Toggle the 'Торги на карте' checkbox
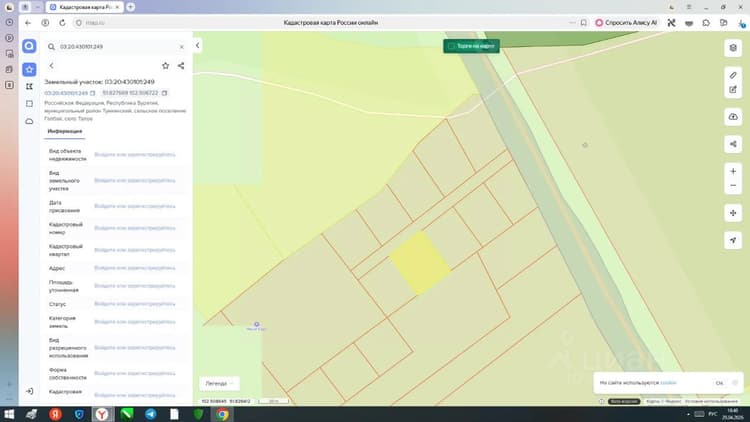Screen dimensions: 750x422 coord(451,46)
